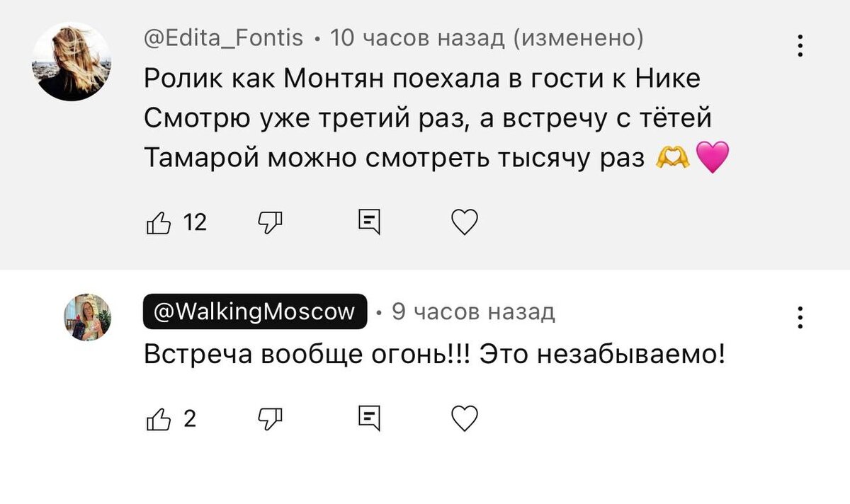This screenshot has width=850, height=504.
Task: Like WalkingMoscow's comment with thumbs up
Action: pyautogui.click(x=159, y=418)
